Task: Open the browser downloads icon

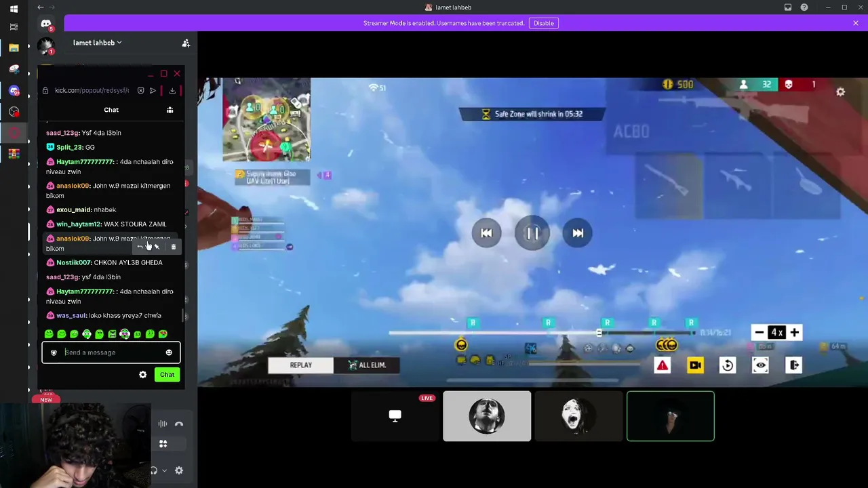Action: pyautogui.click(x=172, y=91)
